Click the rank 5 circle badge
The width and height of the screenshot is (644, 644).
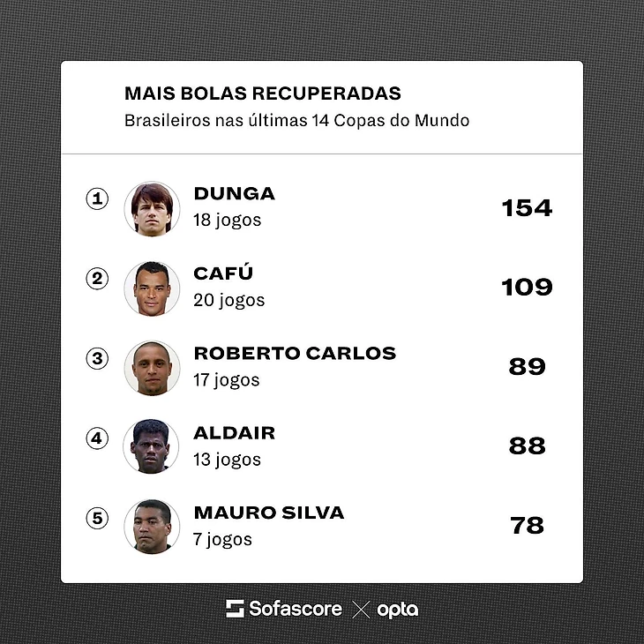(x=97, y=518)
